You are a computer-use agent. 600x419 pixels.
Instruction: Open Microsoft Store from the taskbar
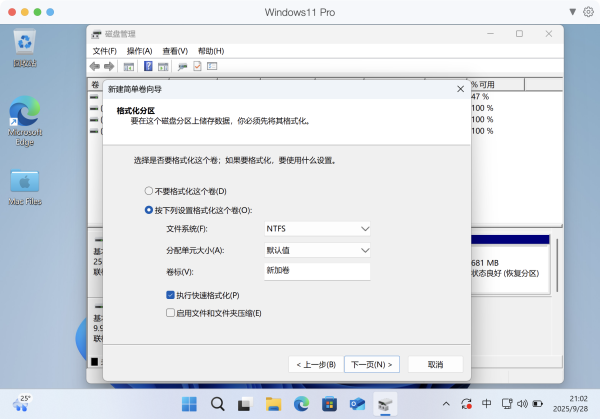point(329,404)
